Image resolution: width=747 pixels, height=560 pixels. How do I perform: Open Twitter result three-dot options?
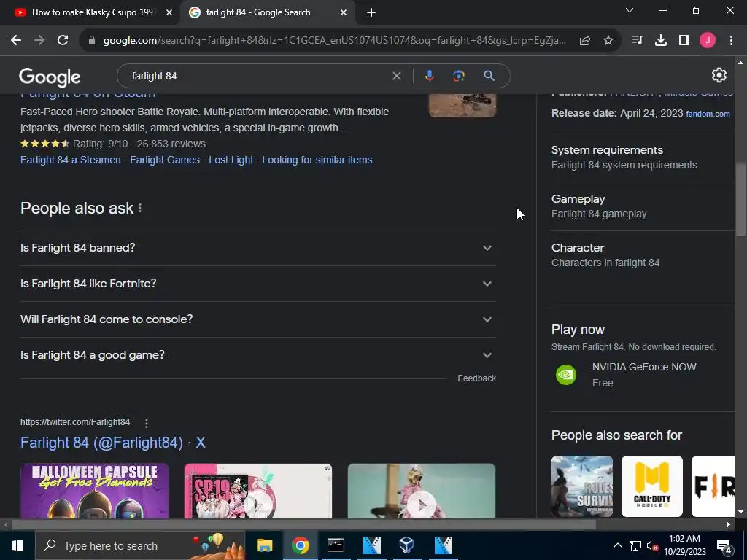[x=146, y=423]
